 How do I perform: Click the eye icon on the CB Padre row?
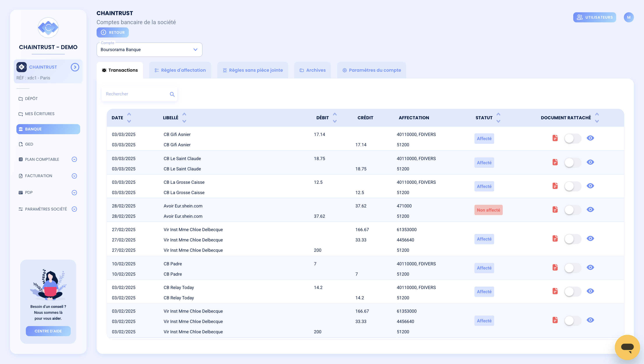[x=590, y=267]
